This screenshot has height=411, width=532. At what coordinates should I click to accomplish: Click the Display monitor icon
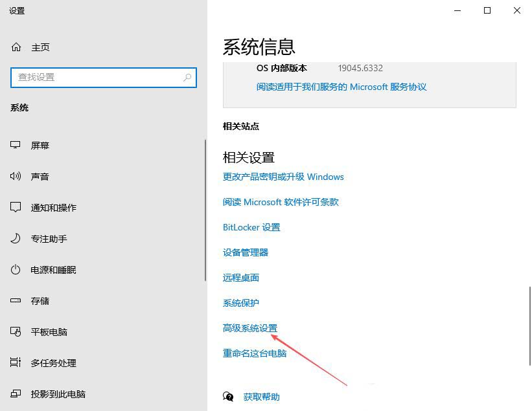[16, 146]
